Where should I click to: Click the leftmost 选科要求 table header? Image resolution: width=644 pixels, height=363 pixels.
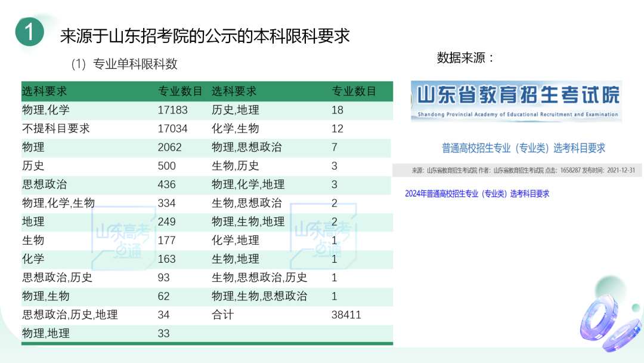coord(45,91)
